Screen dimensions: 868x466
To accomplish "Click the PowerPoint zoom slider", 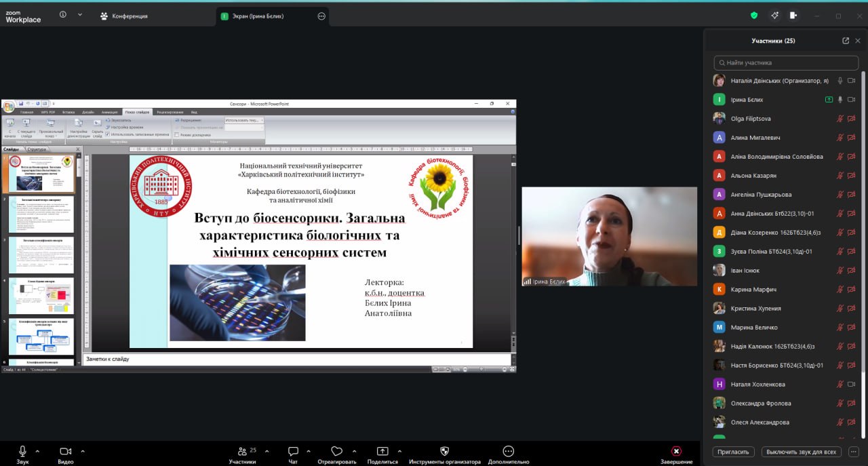I will (x=483, y=369).
